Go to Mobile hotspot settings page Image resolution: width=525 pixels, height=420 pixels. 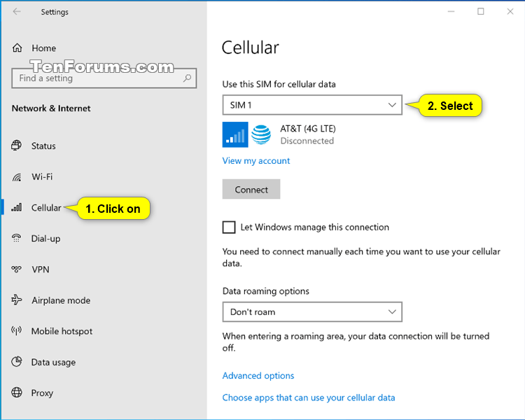pos(62,331)
